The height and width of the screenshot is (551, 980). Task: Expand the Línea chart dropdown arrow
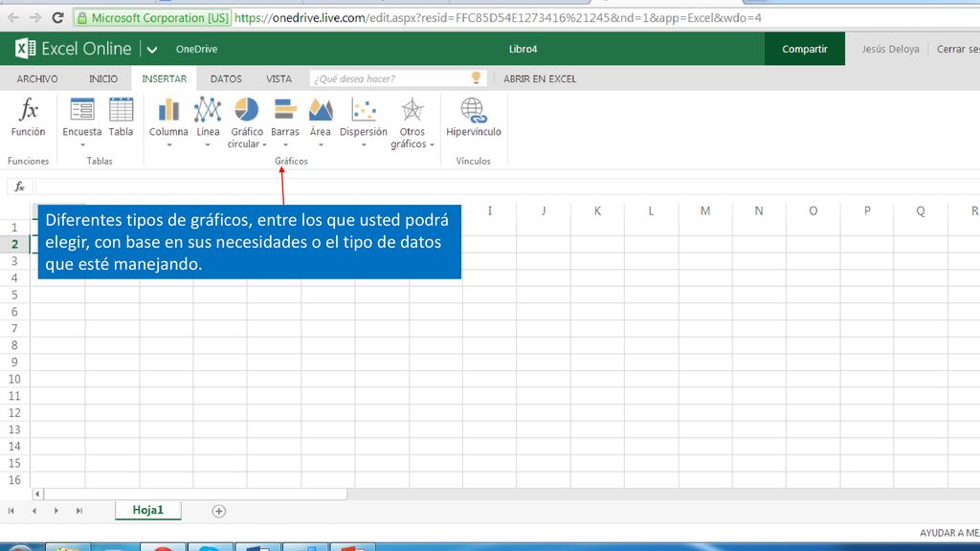pyautogui.click(x=208, y=145)
